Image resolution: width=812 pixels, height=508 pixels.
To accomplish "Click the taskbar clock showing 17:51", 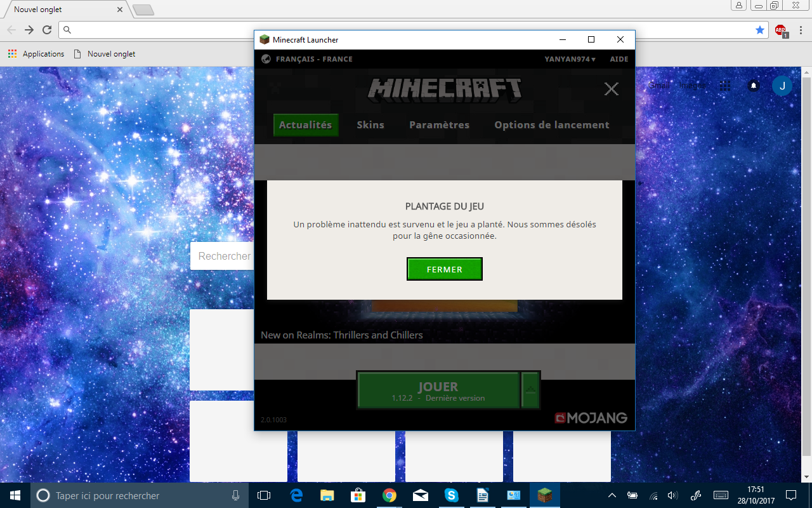I will tap(755, 495).
